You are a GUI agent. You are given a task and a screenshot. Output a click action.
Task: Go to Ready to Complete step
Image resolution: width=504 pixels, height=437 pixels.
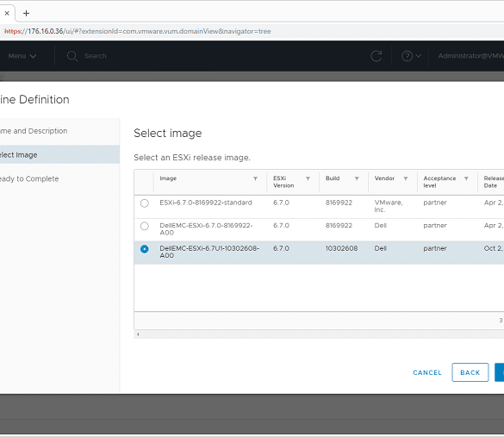click(29, 178)
